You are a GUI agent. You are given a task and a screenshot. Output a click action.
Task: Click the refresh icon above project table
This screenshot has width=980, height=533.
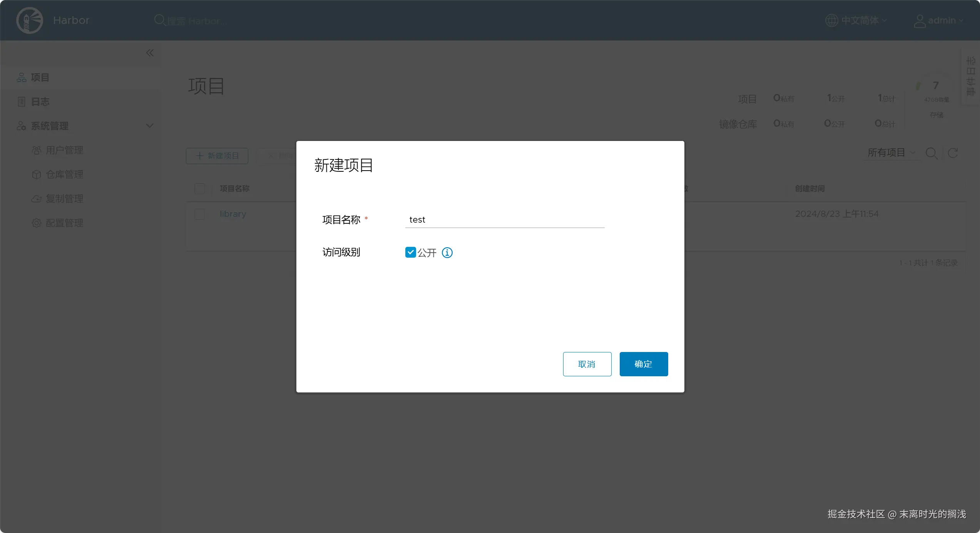coord(953,153)
